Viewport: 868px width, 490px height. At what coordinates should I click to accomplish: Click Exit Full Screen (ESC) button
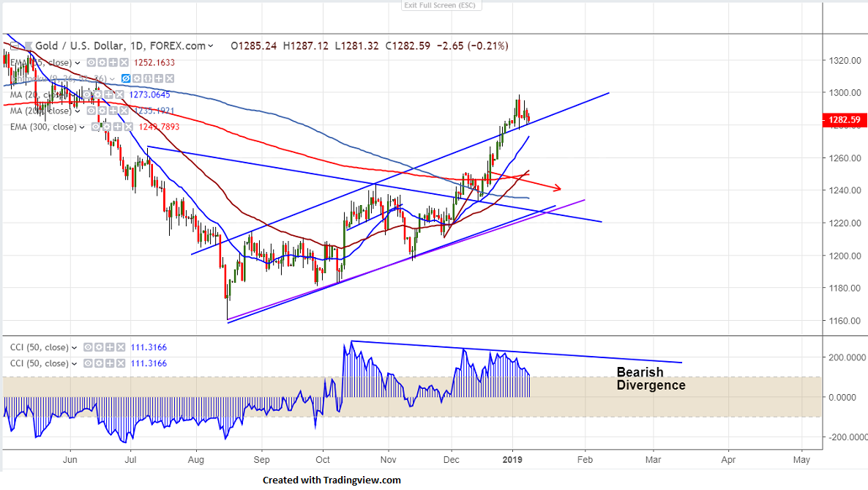[441, 6]
